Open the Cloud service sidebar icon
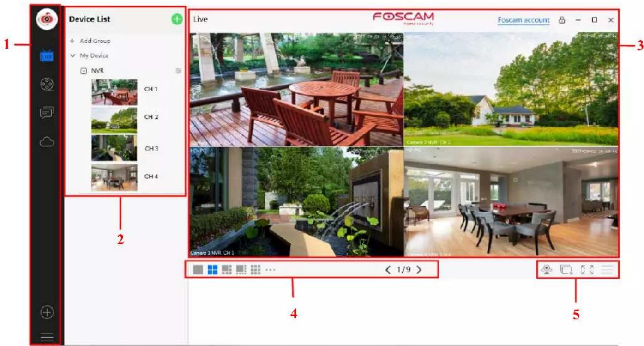Viewport: 644px width, 346px height. pyautogui.click(x=47, y=142)
